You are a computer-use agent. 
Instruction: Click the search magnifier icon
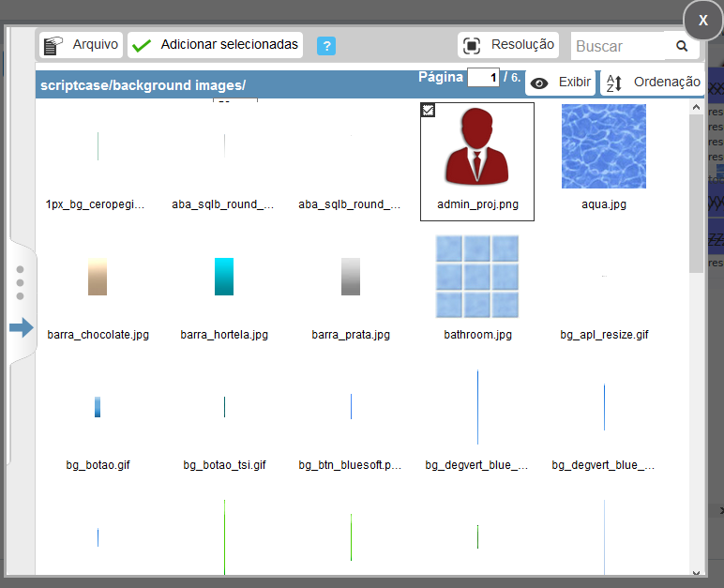pos(682,46)
